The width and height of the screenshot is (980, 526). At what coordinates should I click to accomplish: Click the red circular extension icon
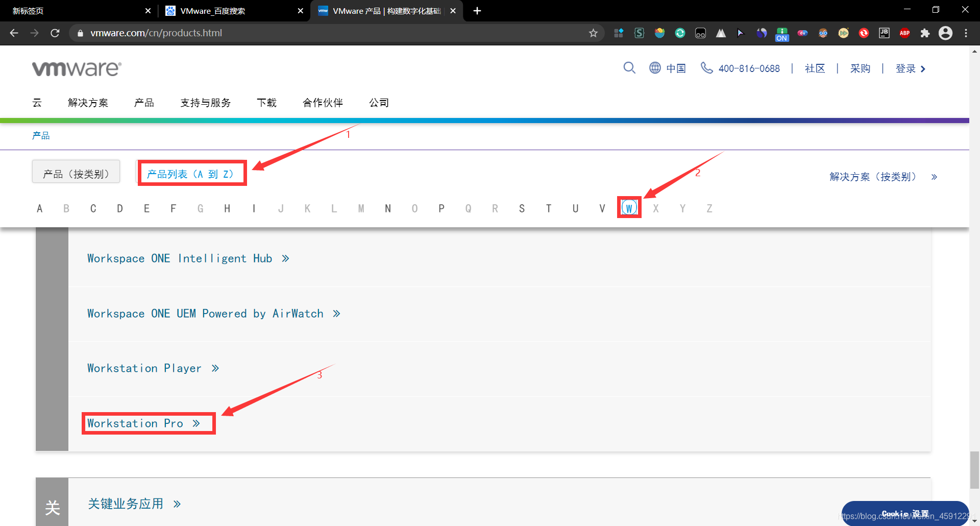click(x=864, y=33)
